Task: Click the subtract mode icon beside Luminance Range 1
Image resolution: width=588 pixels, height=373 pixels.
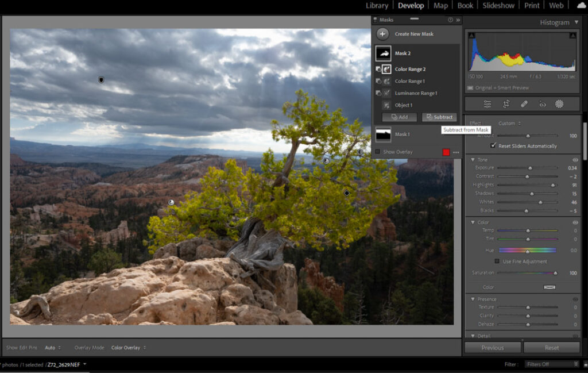Action: [x=378, y=93]
